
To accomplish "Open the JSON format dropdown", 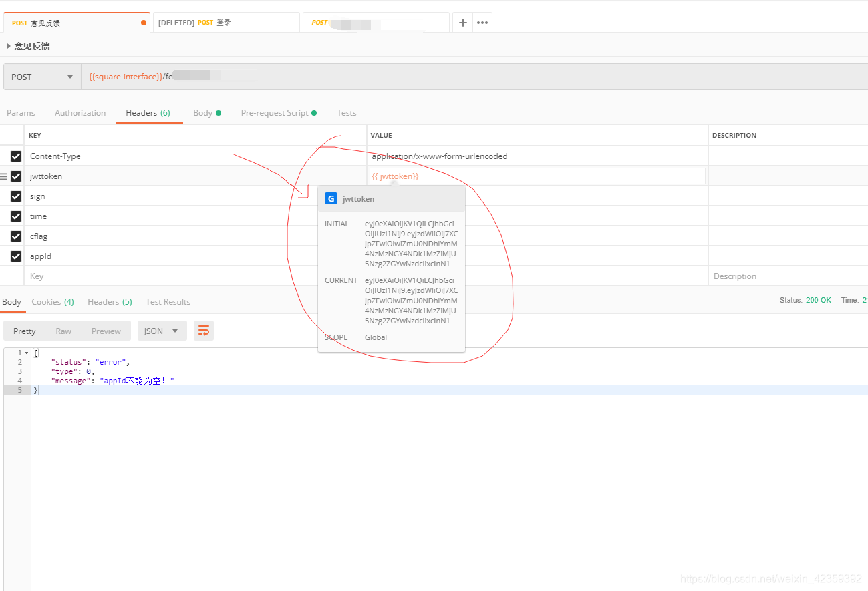I will click(x=162, y=331).
